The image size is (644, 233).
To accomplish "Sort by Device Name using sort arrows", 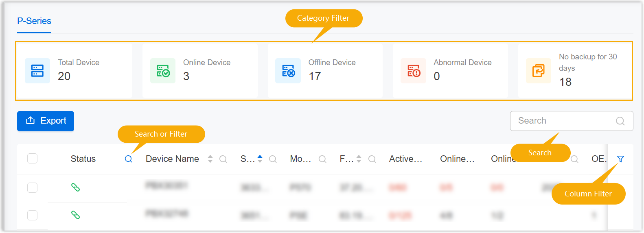I will tap(210, 159).
